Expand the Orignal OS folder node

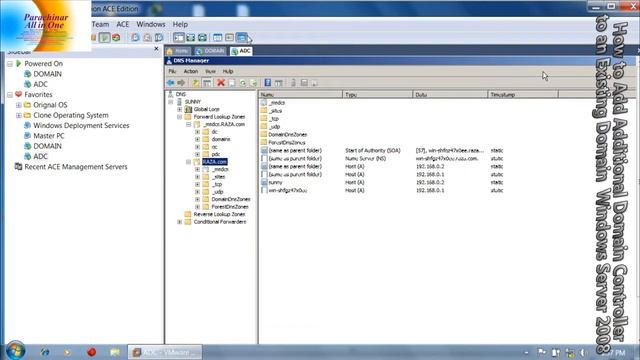point(19,105)
